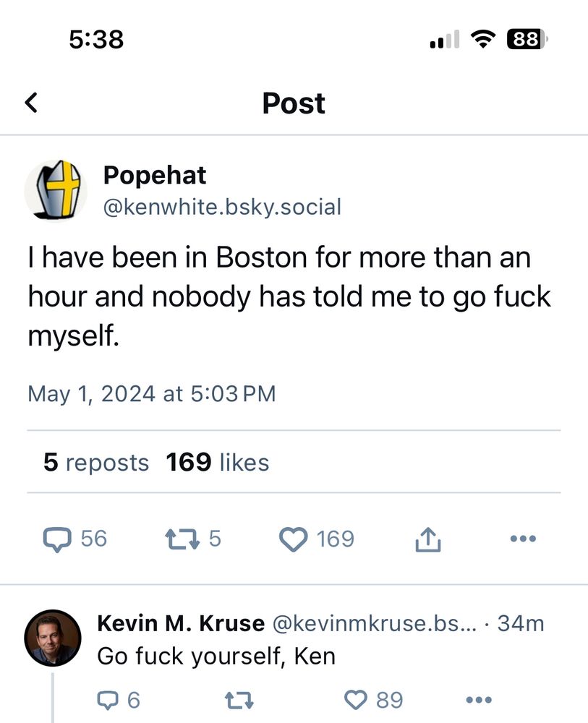Viewport: 588px width, 723px height.
Task: Reply to Kevin M. Kruse's comment
Action: tap(107, 700)
